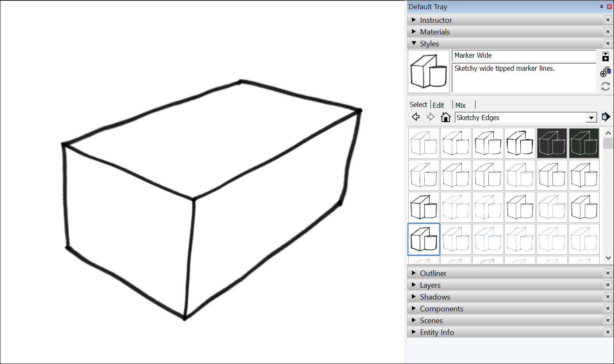This screenshot has height=364, width=614.
Task: Open the Sketchy Edges collection dropdown
Action: 591,117
